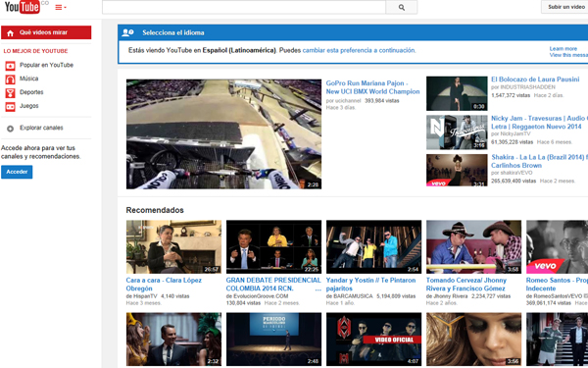
Task: Click the blue Acceder button
Action: pos(17,172)
